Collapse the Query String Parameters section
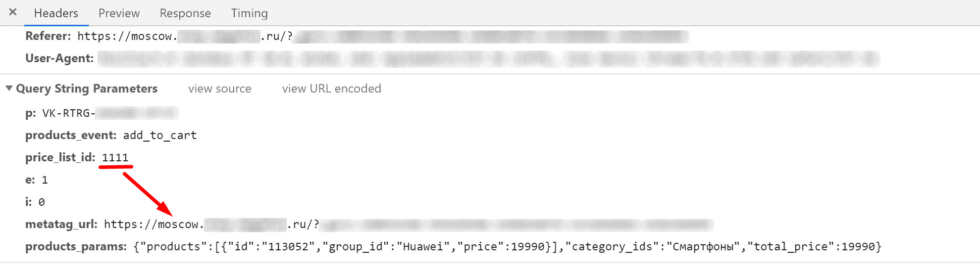The width and height of the screenshot is (980, 265). click(x=9, y=89)
